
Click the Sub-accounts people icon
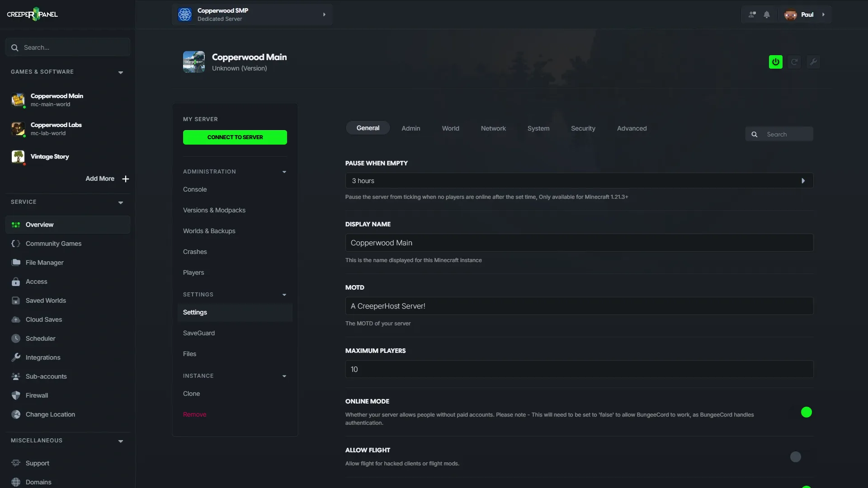pos(16,376)
